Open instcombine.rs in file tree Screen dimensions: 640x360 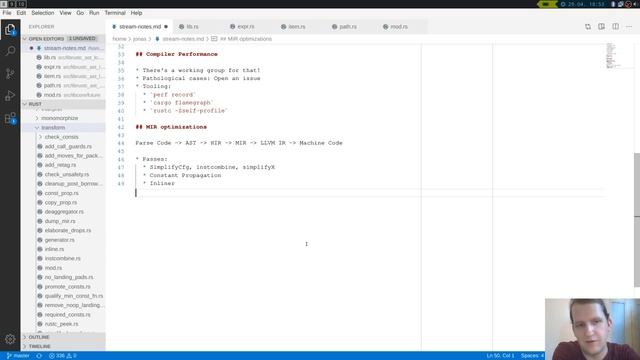coord(62,258)
